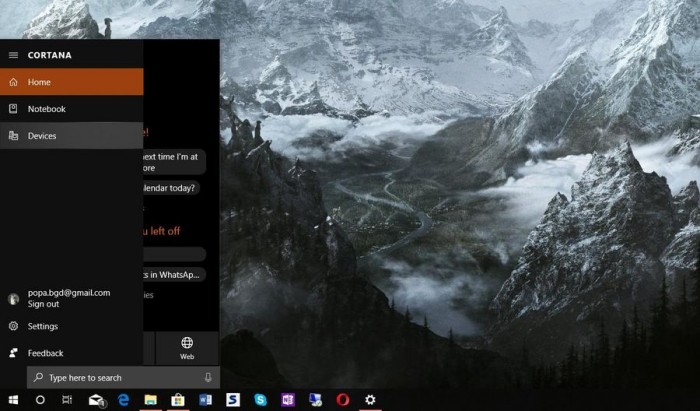Open Devices in Cortana menu
Screen dimensions: 700x411
tap(71, 136)
